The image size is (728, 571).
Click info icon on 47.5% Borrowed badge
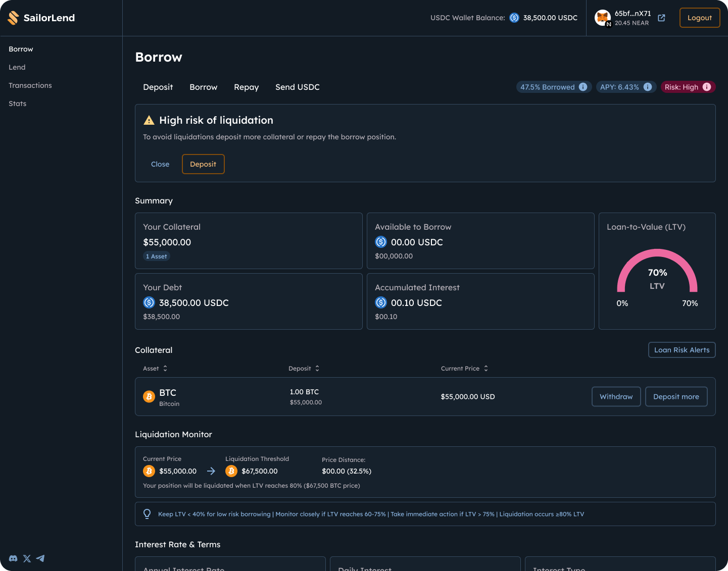(583, 87)
